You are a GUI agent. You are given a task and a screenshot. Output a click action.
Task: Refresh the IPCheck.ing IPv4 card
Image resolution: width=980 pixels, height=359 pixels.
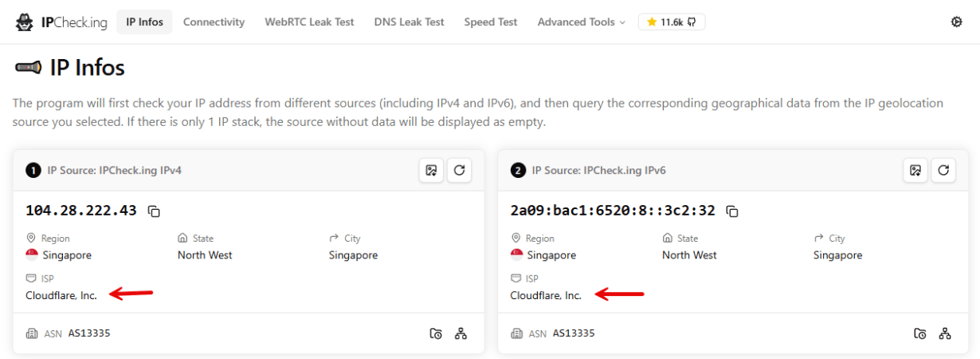tap(459, 170)
